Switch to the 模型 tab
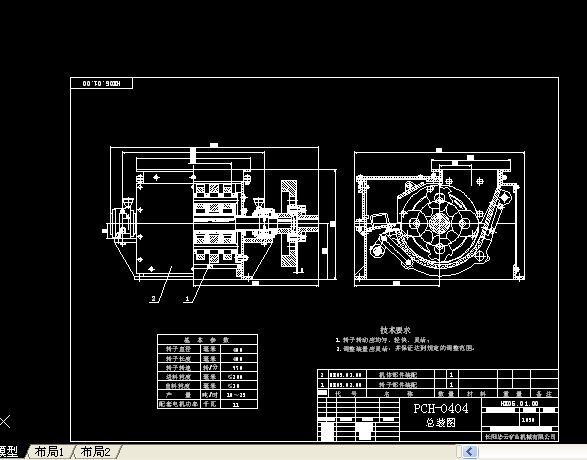Screen dimensions: 587x460 [x=9, y=452]
